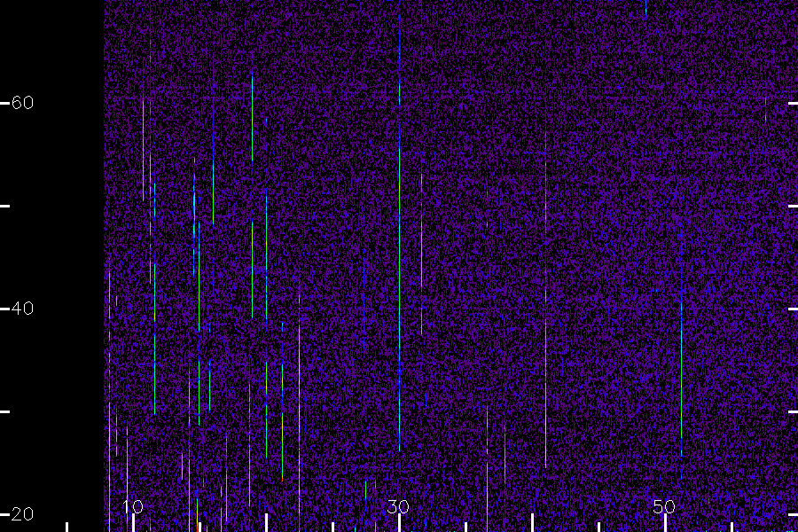The height and width of the screenshot is (532, 798).
Task: Click the horizontal axis label 30
Action: coord(398,506)
